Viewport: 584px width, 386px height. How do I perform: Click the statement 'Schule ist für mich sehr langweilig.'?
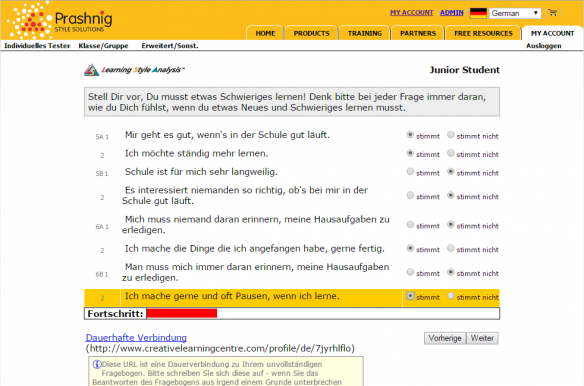201,172
